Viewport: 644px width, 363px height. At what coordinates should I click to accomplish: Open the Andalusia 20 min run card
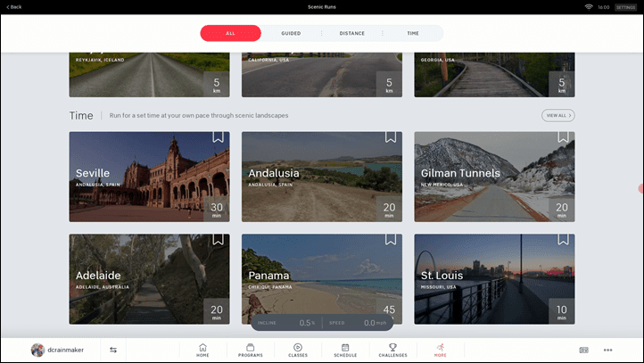tap(322, 177)
